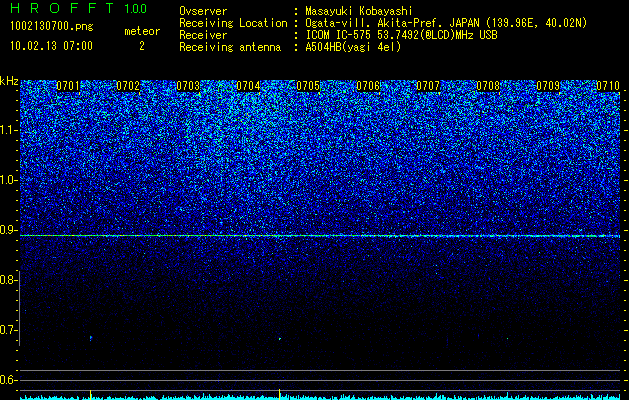Click the yellow detection tick below 0705
This screenshot has height=400, width=629.
280,394
